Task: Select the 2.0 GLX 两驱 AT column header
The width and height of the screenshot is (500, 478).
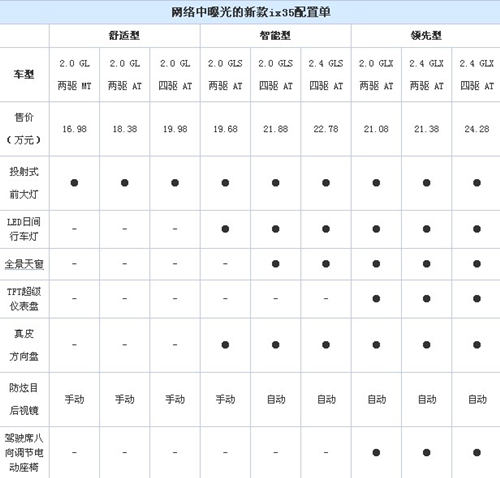Action: pyautogui.click(x=376, y=74)
